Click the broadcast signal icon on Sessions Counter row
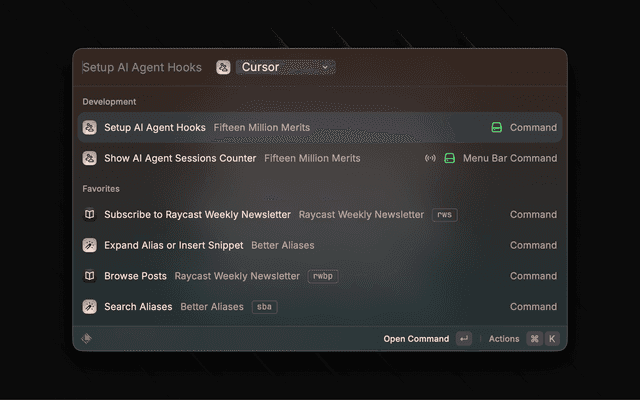 tap(430, 158)
